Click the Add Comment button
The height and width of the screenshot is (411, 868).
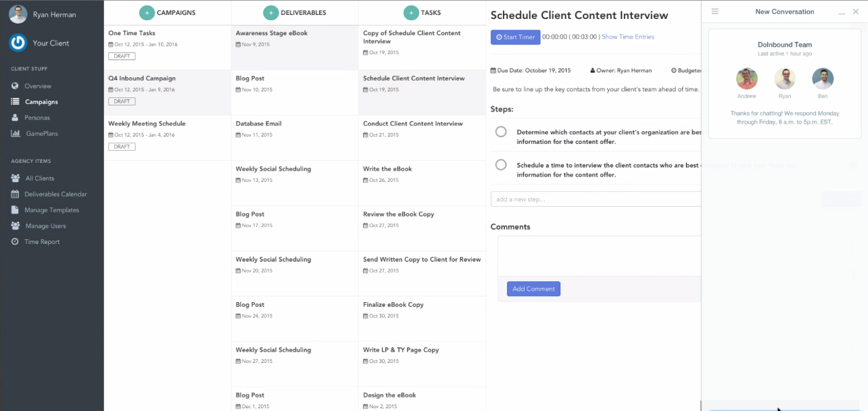click(533, 289)
